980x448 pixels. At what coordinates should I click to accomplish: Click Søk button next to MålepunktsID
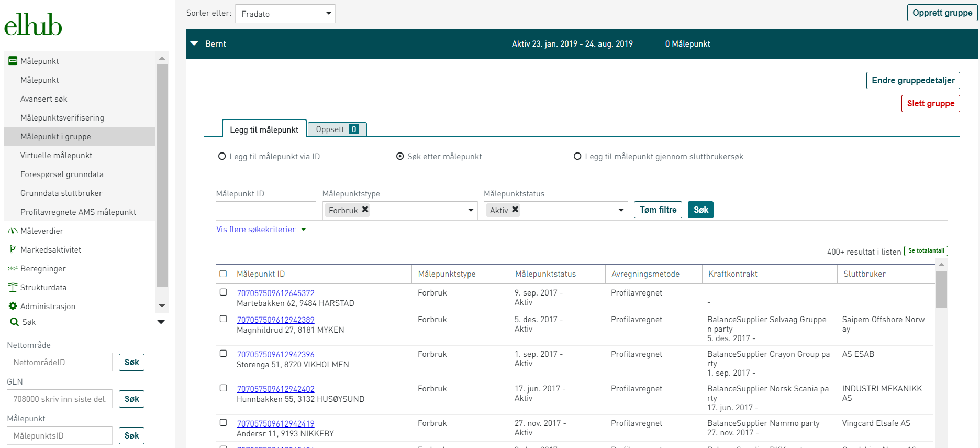[x=131, y=435]
